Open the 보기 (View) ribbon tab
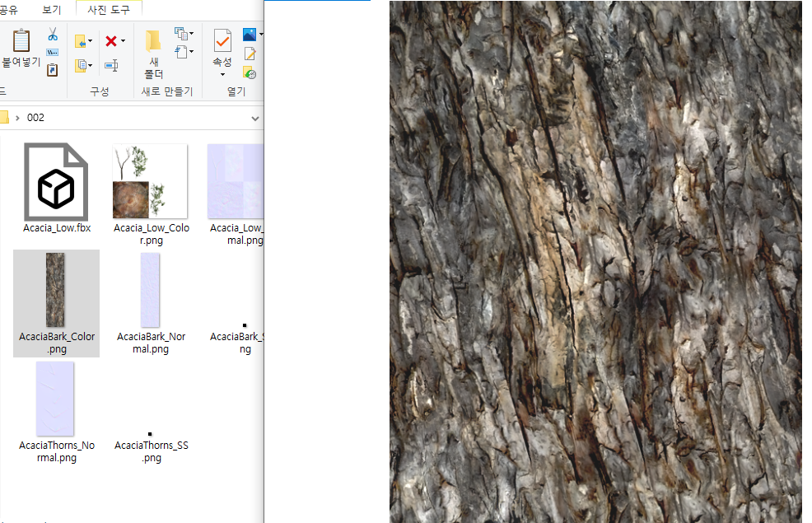Viewport: 812px width, 523px height. tap(51, 9)
